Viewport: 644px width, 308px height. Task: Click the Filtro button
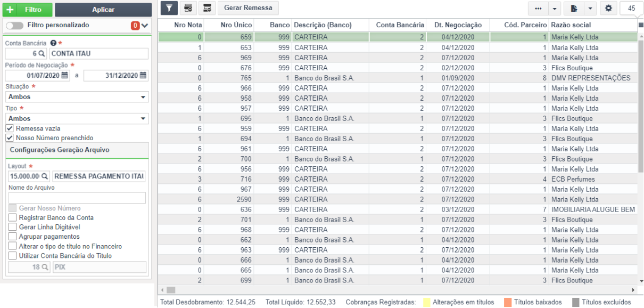coord(28,10)
